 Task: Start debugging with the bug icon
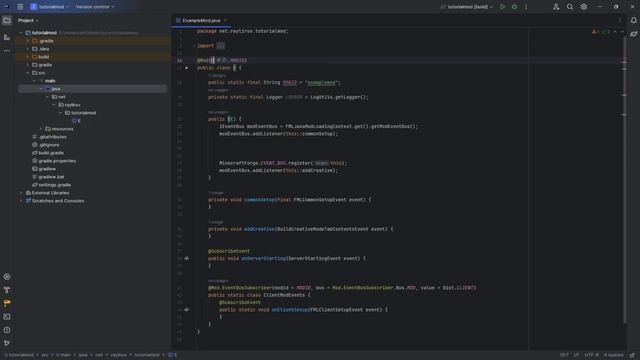point(514,7)
